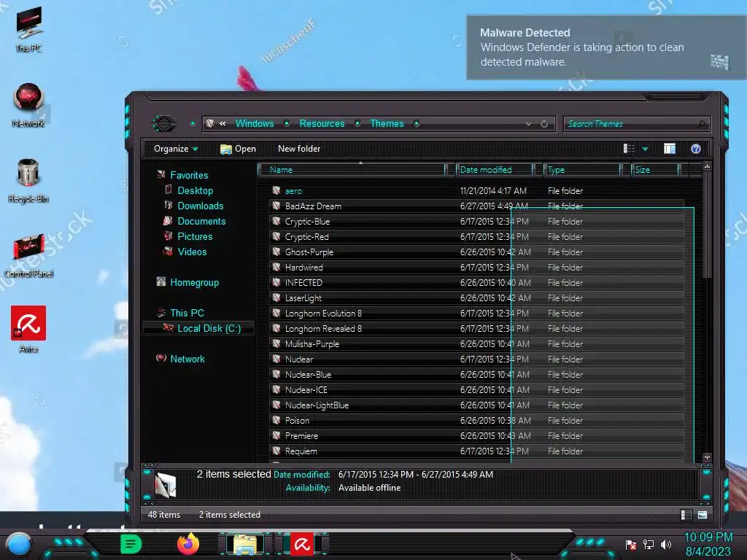This screenshot has height=560, width=747.
Task: Click the Start orb button
Action: [19, 544]
